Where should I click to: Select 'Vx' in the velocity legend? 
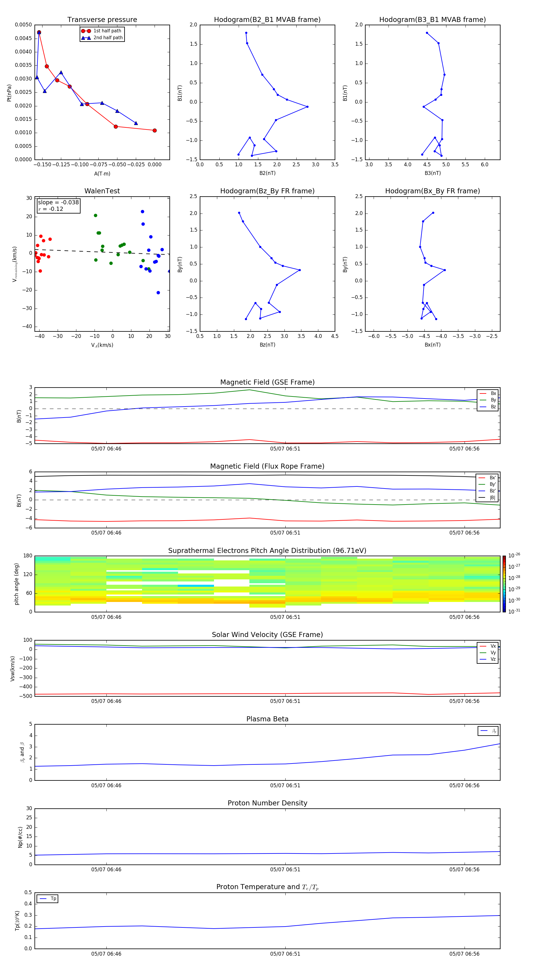[488, 646]
